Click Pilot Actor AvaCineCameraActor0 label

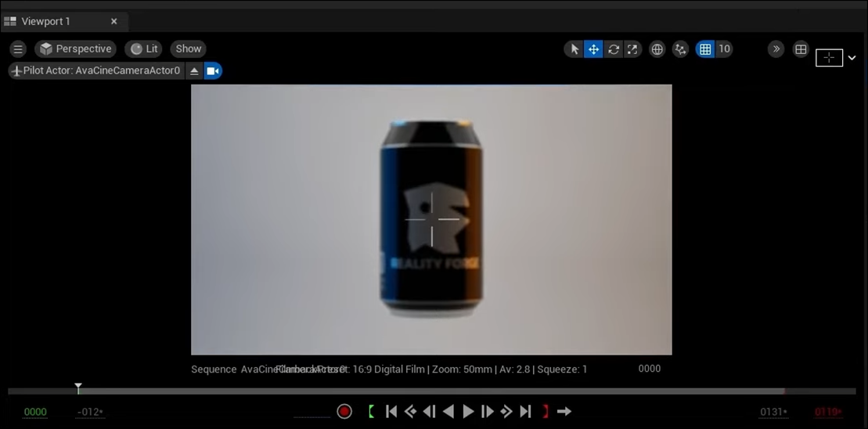click(x=96, y=71)
